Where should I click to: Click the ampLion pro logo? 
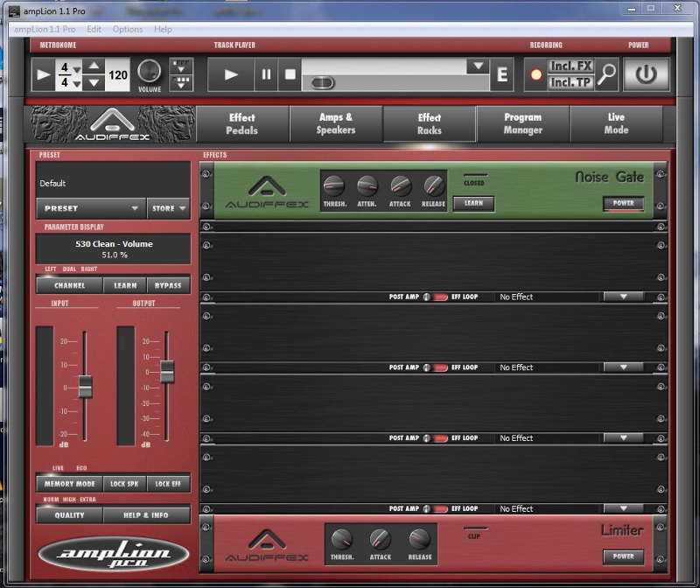114,555
